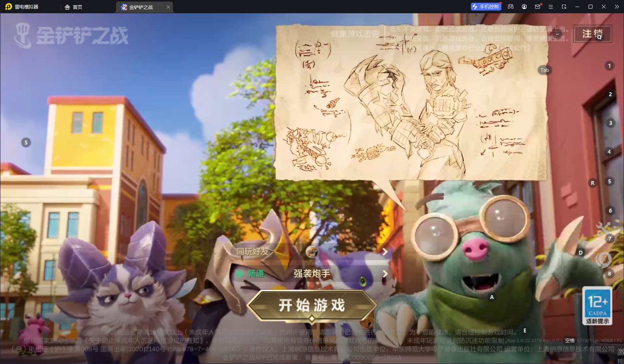Click key mapping marker number 2
Viewport: 624px width, 364px height.
point(610,94)
